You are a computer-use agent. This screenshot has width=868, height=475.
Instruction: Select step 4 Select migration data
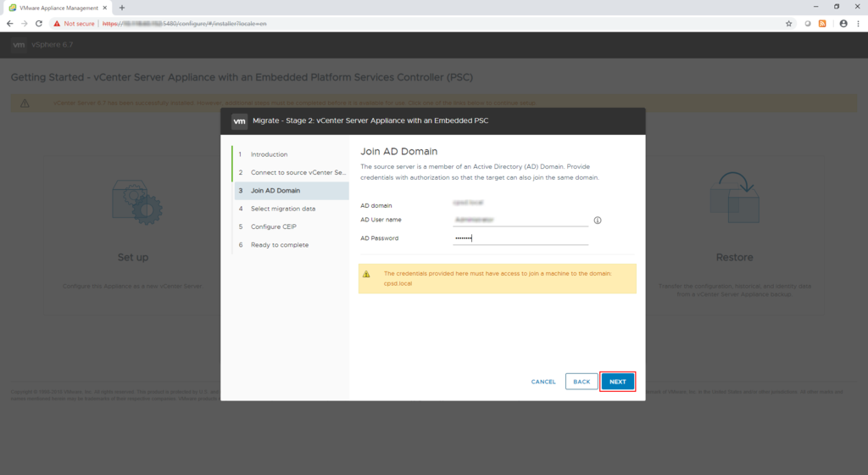pyautogui.click(x=292, y=209)
